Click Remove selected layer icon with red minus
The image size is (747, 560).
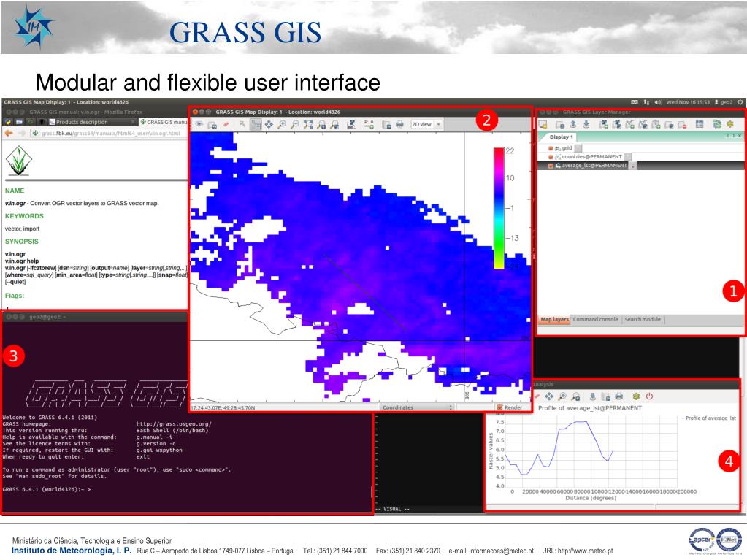(x=682, y=125)
